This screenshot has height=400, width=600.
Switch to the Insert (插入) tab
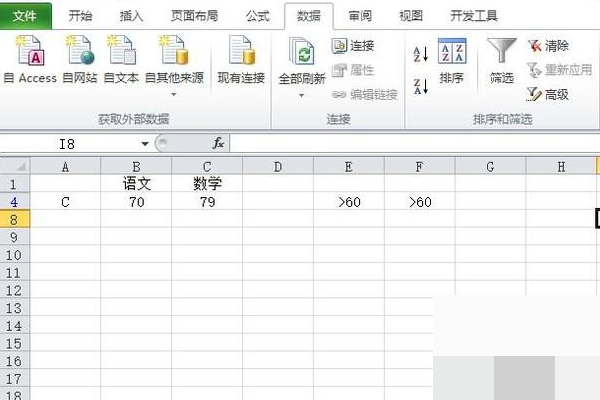pos(131,16)
